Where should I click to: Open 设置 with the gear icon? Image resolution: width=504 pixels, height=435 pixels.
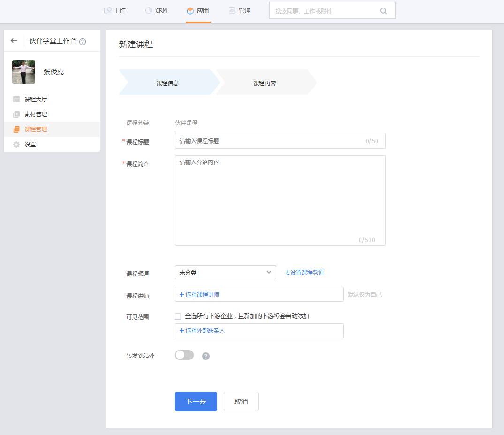[x=30, y=145]
